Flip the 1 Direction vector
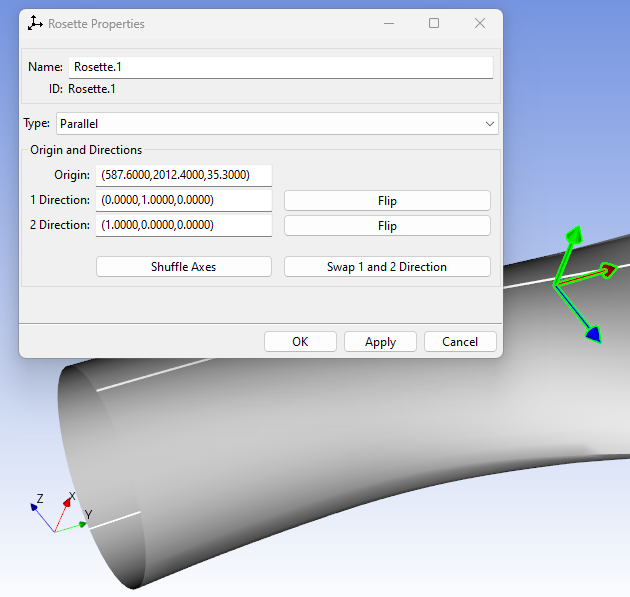Screen dimensions: 630x597 point(387,201)
